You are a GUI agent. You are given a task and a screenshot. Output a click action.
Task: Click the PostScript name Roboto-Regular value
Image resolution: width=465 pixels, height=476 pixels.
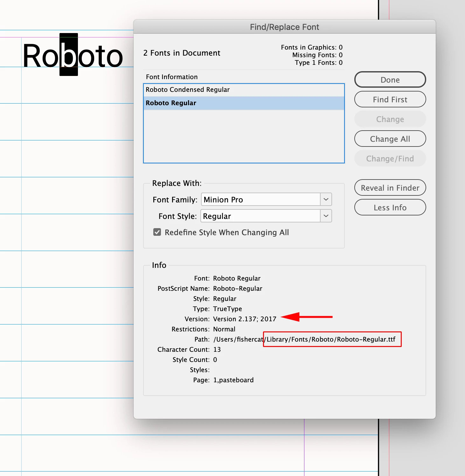coord(238,289)
